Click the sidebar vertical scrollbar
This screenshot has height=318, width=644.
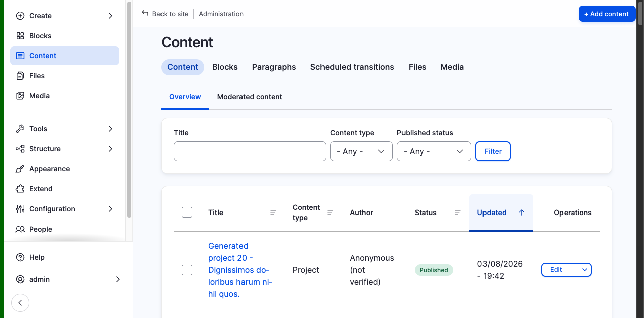(x=129, y=110)
